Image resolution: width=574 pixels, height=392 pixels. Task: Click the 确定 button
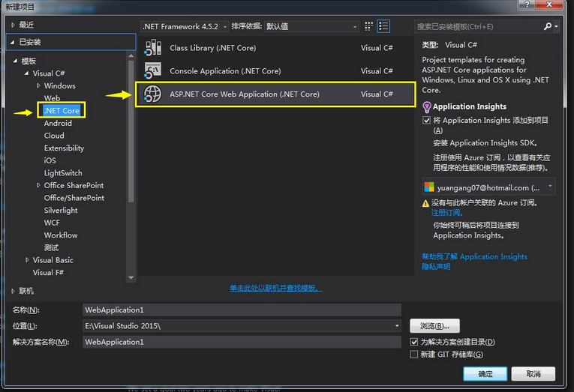point(485,374)
